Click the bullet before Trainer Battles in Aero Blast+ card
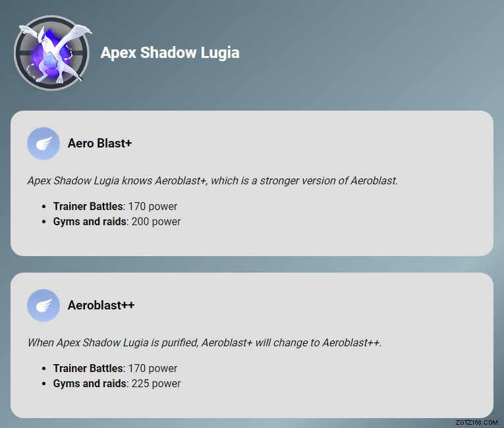The image size is (504, 428). 44,207
